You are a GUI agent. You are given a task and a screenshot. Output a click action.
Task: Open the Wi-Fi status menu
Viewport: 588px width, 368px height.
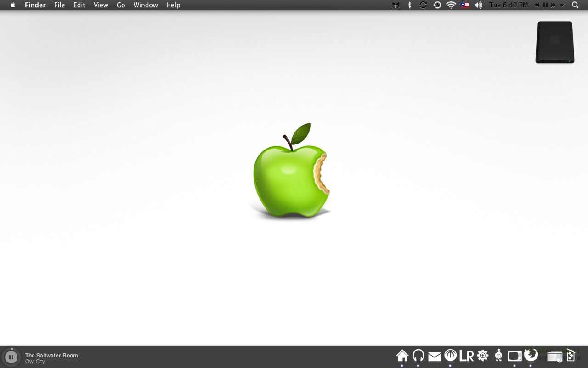point(451,5)
